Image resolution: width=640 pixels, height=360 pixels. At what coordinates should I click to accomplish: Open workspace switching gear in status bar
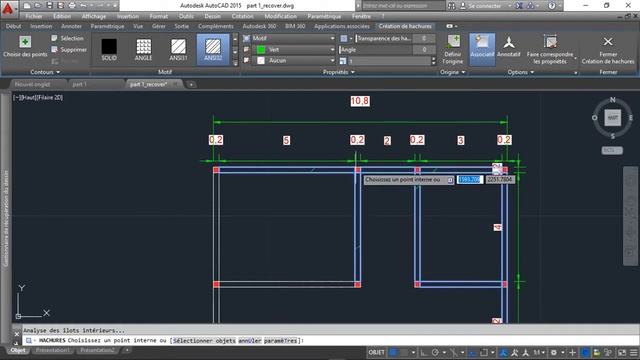point(553,352)
